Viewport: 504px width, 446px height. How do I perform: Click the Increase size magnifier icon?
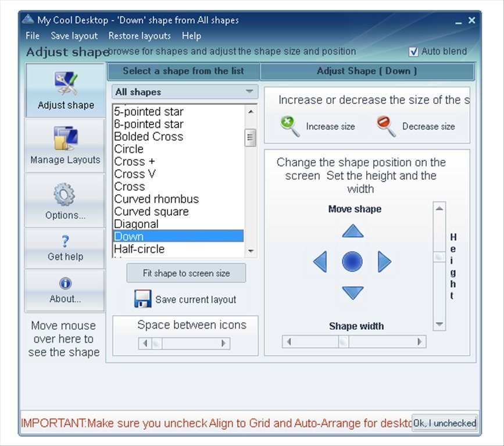point(290,126)
